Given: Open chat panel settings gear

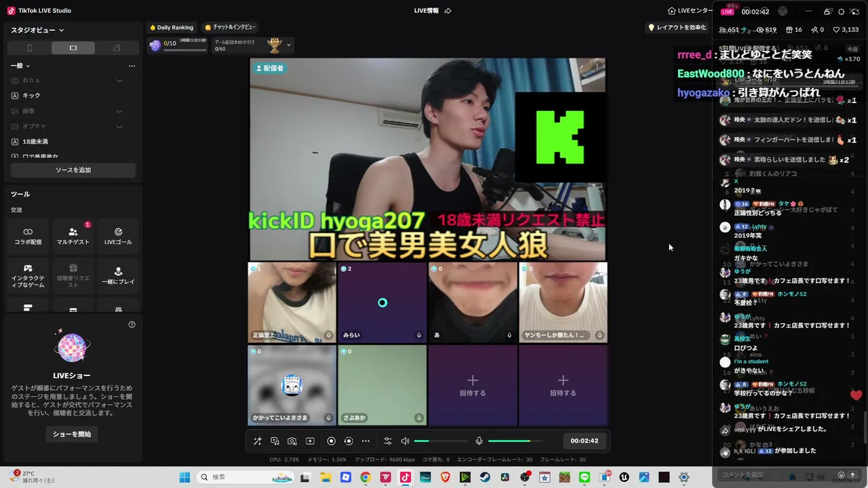Looking at the screenshot, I should pyautogui.click(x=842, y=12).
